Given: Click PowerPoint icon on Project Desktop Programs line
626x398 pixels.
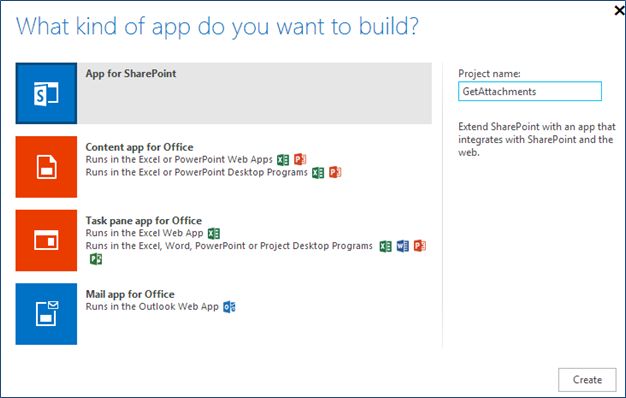Looking at the screenshot, I should [420, 246].
